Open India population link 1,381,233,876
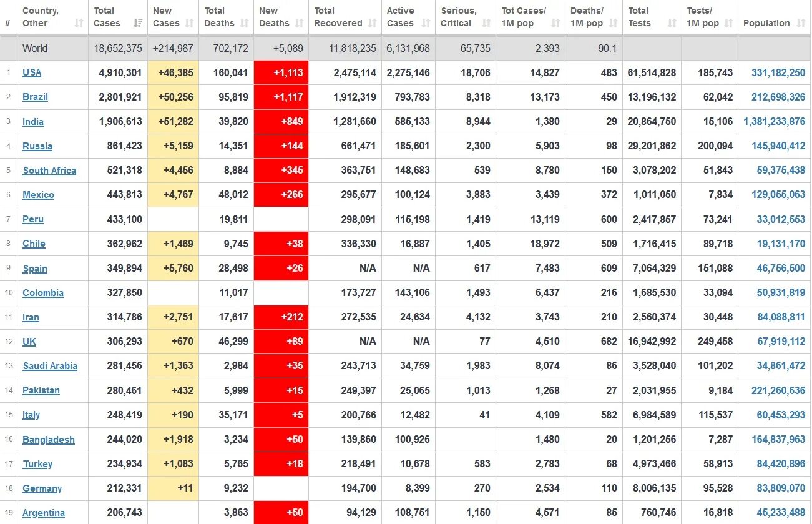812x524 pixels. tap(775, 122)
